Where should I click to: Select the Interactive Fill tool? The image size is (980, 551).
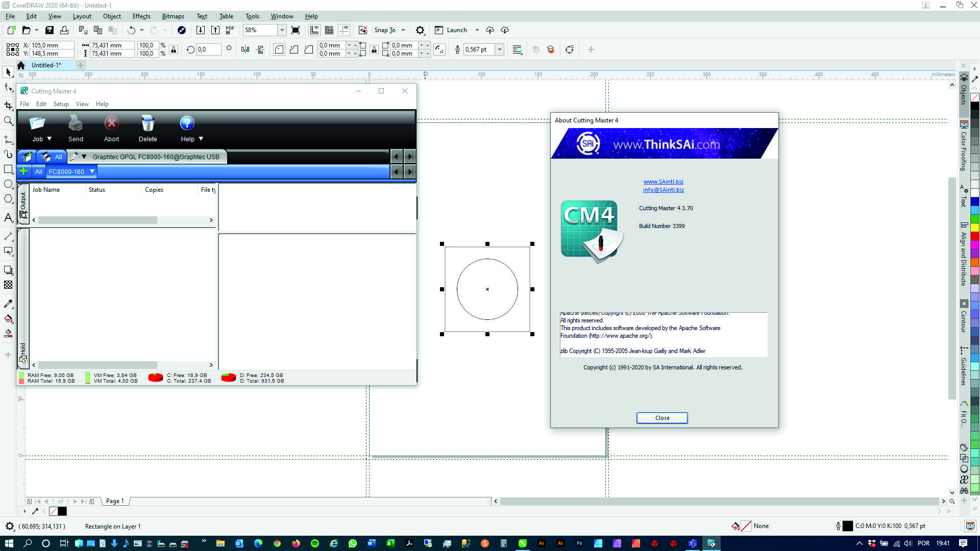(x=8, y=319)
